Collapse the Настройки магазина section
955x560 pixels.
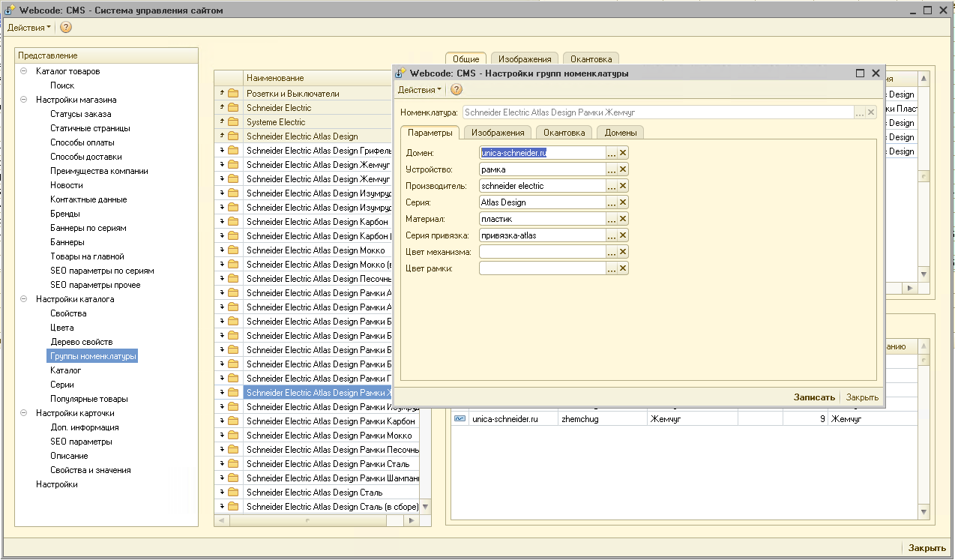(24, 100)
